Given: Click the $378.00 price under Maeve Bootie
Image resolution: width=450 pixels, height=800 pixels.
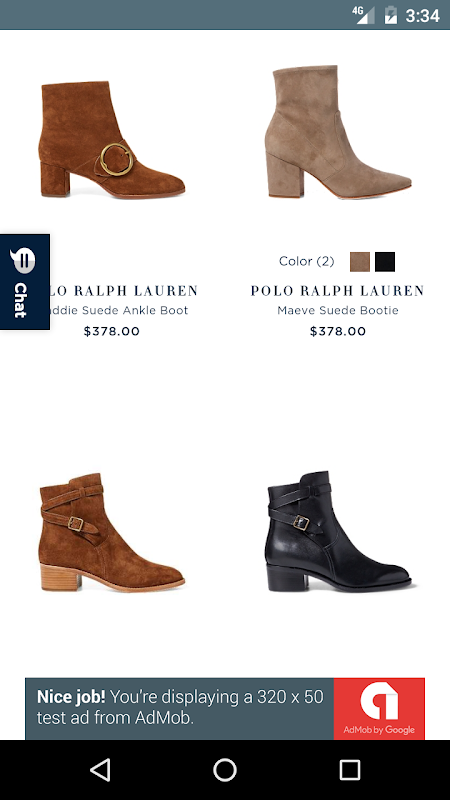Looking at the screenshot, I should (338, 331).
